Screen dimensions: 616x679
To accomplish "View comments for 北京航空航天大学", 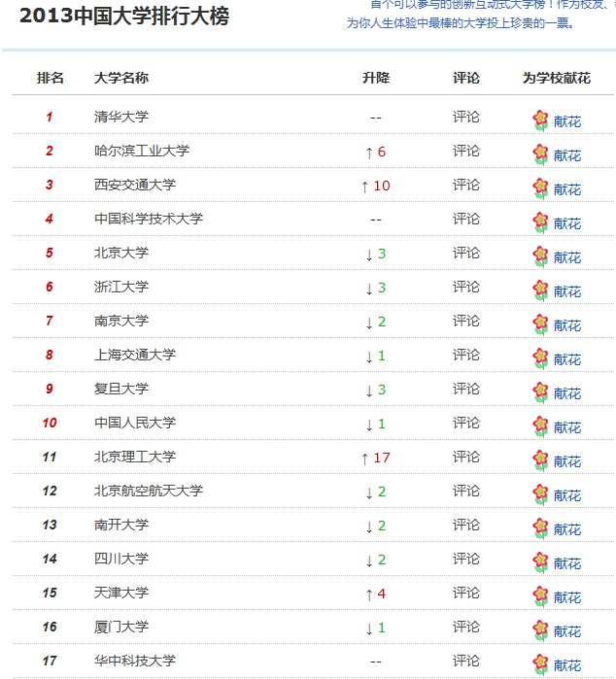I will click(x=466, y=491).
